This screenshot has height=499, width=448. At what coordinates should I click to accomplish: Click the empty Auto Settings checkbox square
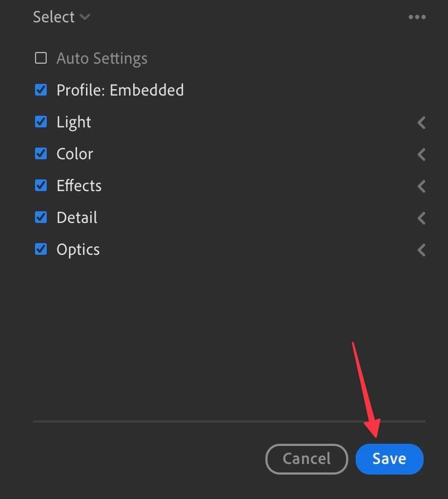[x=41, y=58]
